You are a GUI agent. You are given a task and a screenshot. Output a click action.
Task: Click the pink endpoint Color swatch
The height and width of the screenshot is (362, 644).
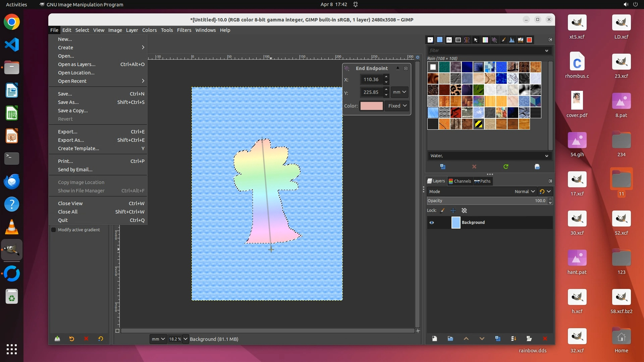[371, 106]
